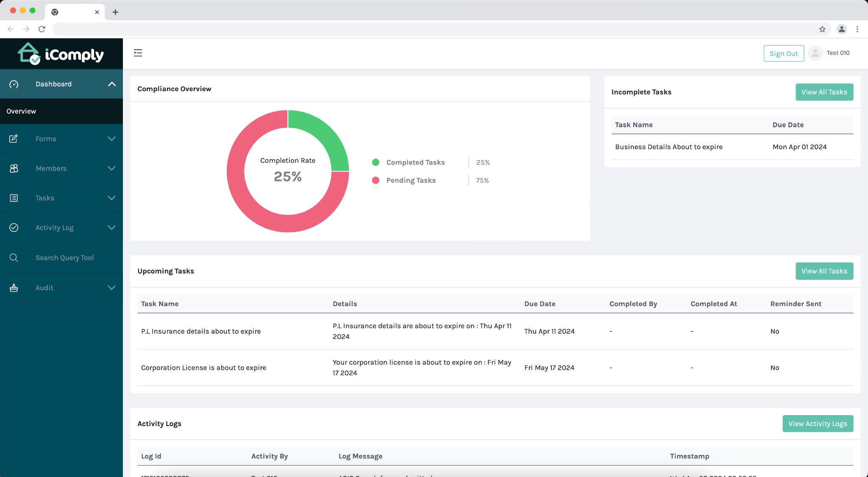Click the 'Log Message' column header

[360, 456]
